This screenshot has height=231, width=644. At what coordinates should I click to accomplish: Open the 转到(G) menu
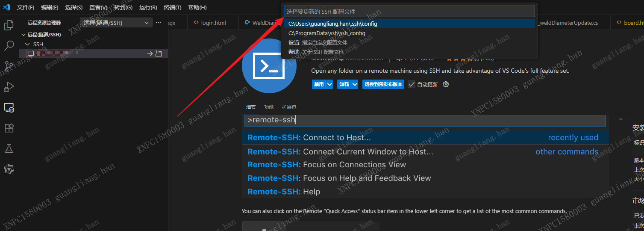(123, 8)
